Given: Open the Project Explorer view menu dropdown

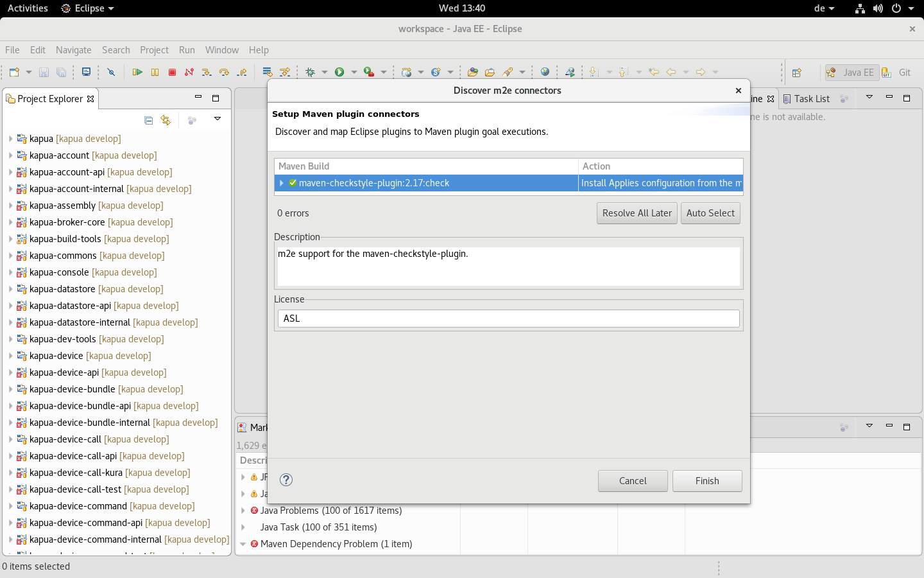Looking at the screenshot, I should (x=218, y=119).
